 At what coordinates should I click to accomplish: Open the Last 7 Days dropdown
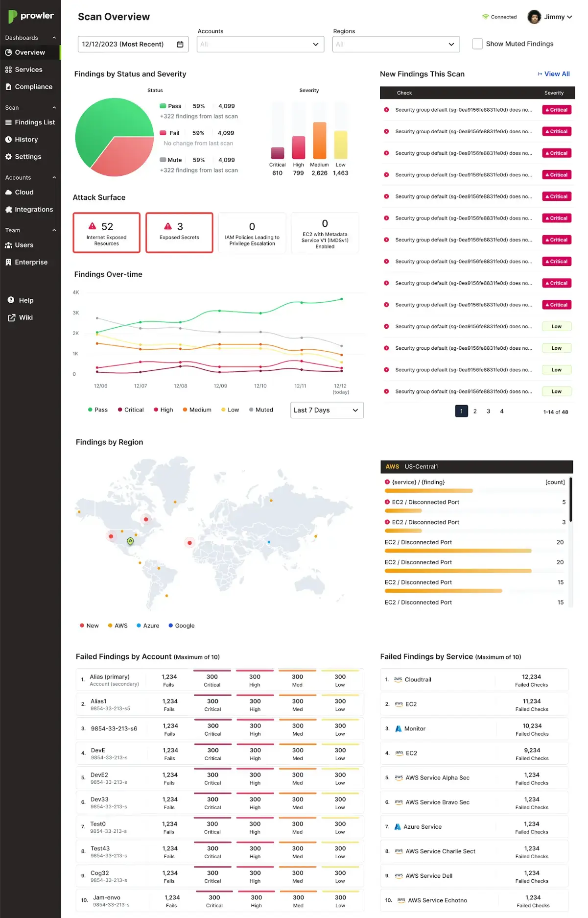[327, 410]
